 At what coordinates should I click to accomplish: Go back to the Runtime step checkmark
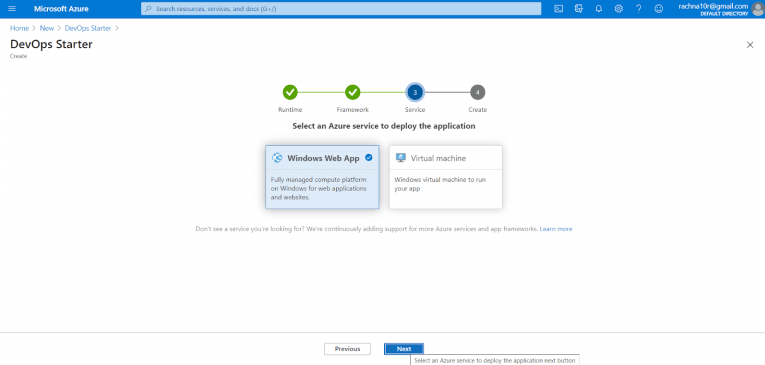pos(290,92)
